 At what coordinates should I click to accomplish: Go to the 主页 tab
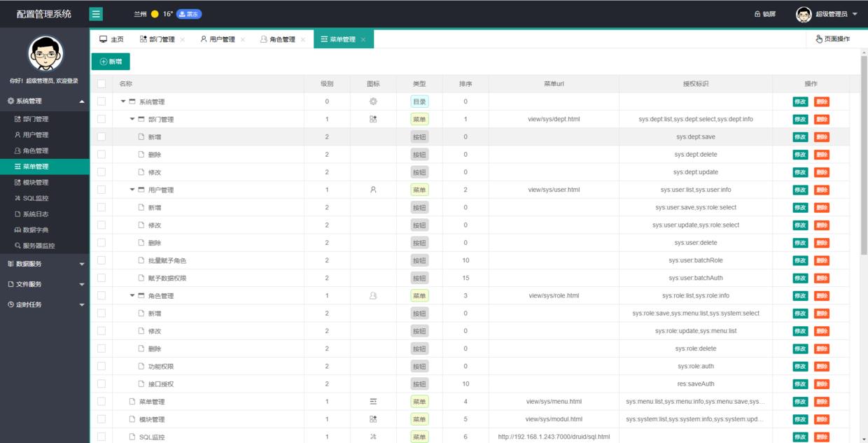[111, 40]
